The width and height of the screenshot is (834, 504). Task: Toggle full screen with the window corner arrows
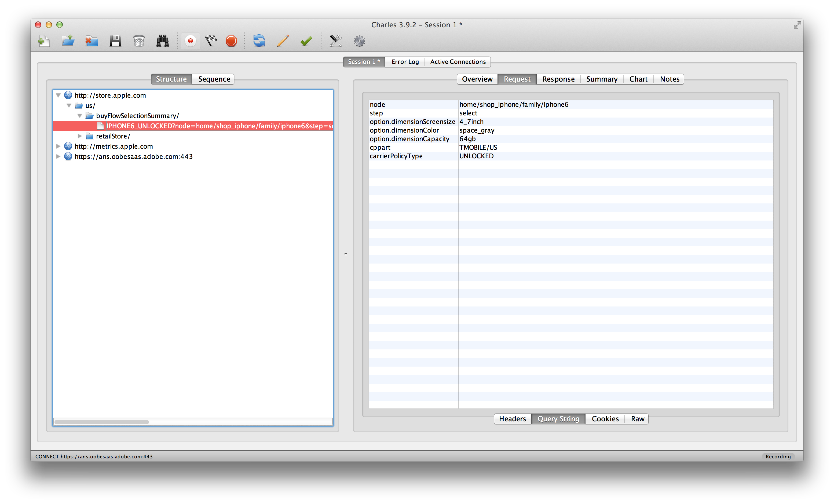coord(798,25)
